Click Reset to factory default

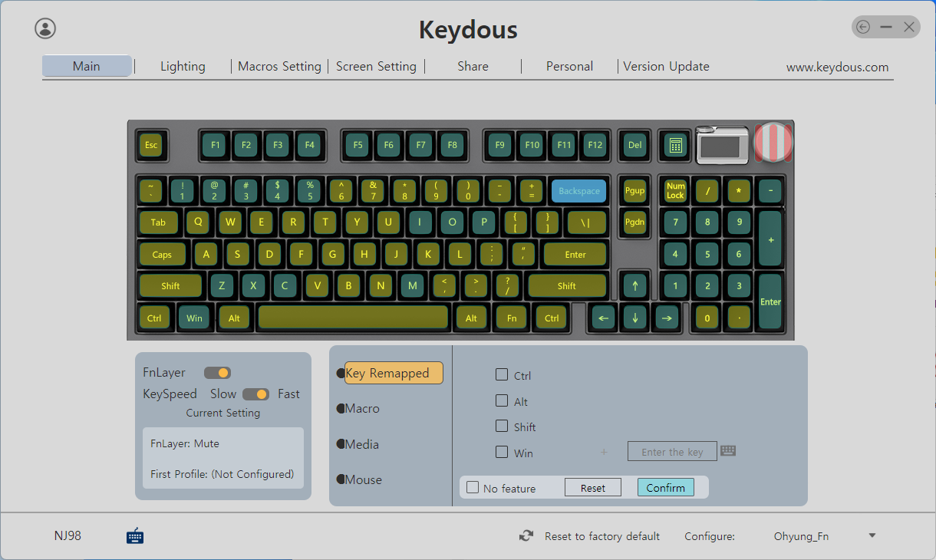pos(602,536)
